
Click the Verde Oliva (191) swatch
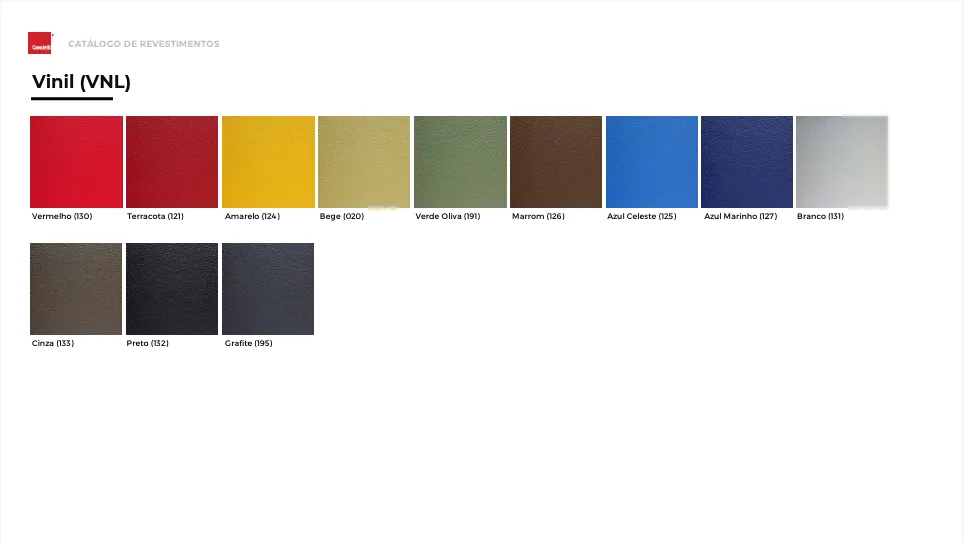click(x=460, y=162)
